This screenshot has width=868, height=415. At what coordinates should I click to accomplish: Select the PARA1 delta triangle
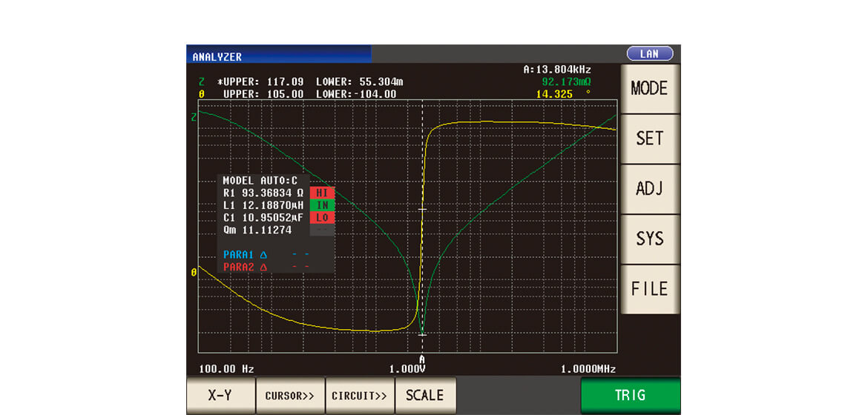pyautogui.click(x=263, y=254)
